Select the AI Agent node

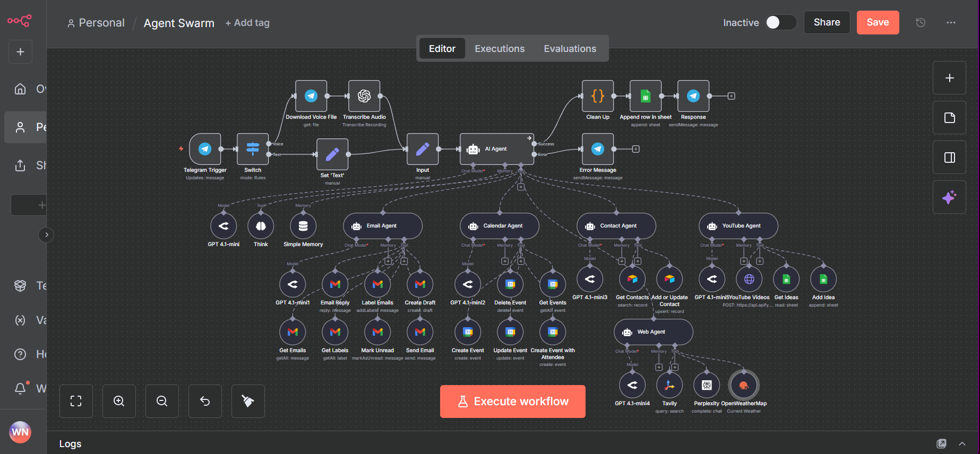pos(497,149)
